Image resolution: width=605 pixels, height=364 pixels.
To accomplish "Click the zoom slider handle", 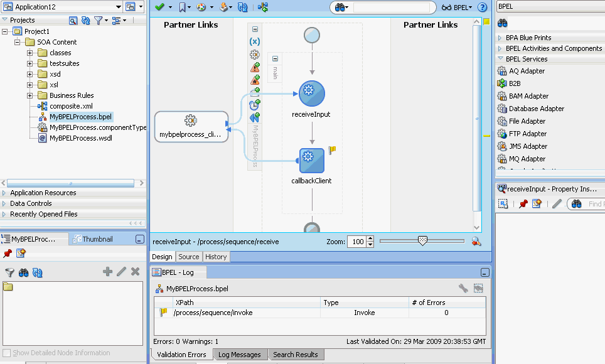I will click(x=422, y=241).
